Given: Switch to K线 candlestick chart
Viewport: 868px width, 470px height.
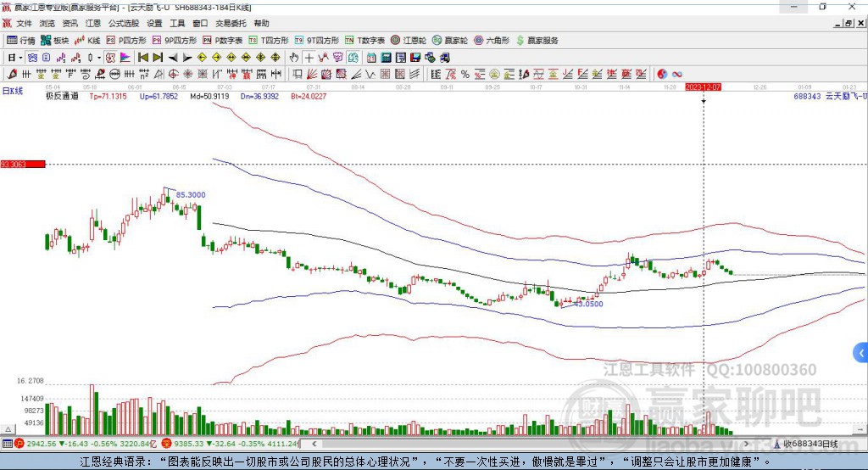Looking at the screenshot, I should [x=87, y=41].
